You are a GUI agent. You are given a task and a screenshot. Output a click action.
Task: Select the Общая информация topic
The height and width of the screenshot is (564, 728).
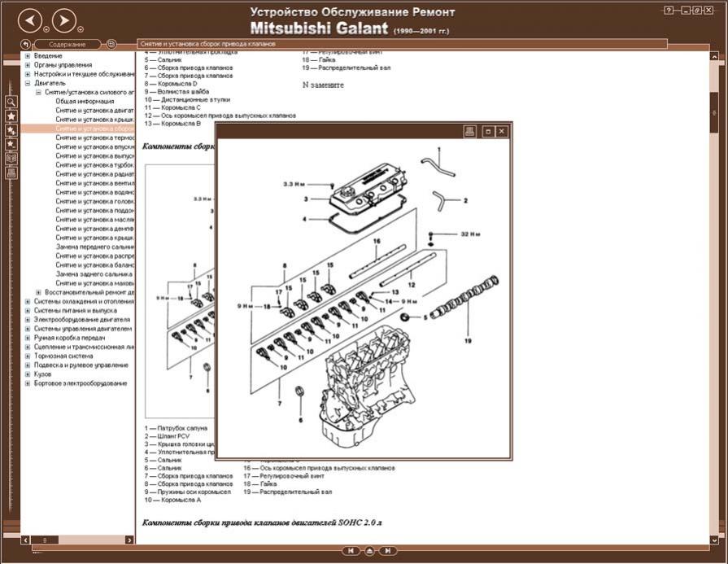pyautogui.click(x=85, y=101)
